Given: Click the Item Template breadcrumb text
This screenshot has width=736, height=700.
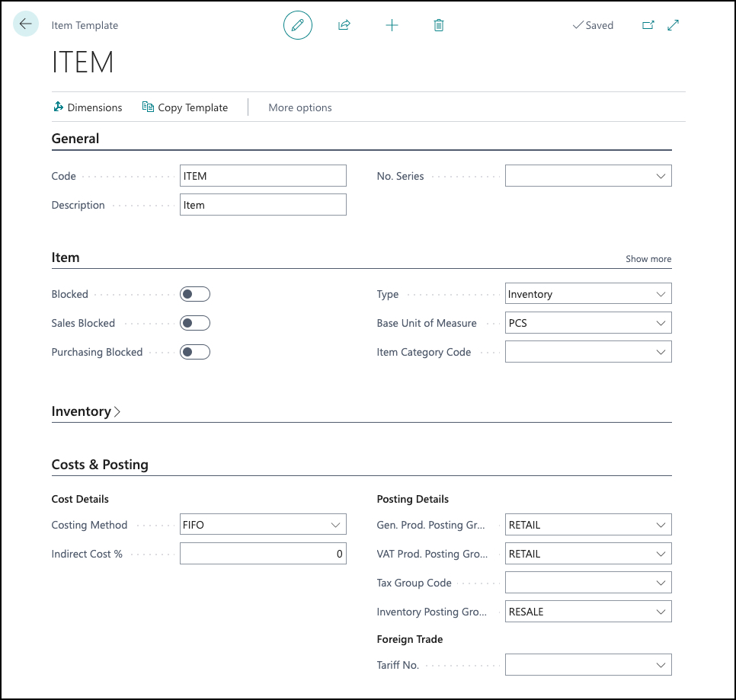Looking at the screenshot, I should (85, 25).
